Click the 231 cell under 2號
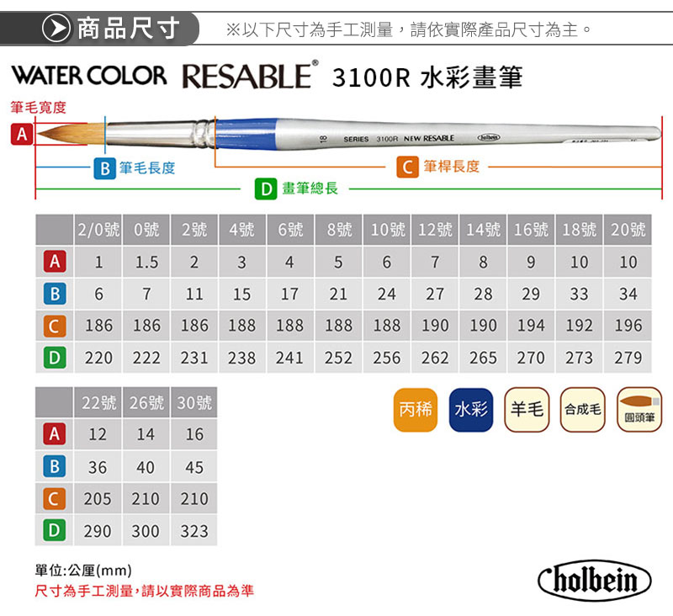 pos(194,358)
